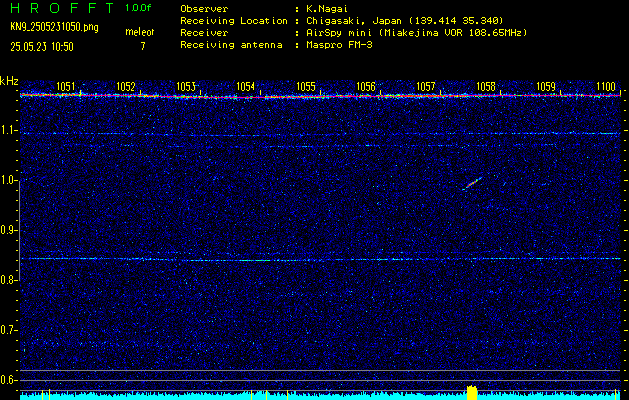
Task: Click the Receiving antenna field label
Action: point(231,45)
